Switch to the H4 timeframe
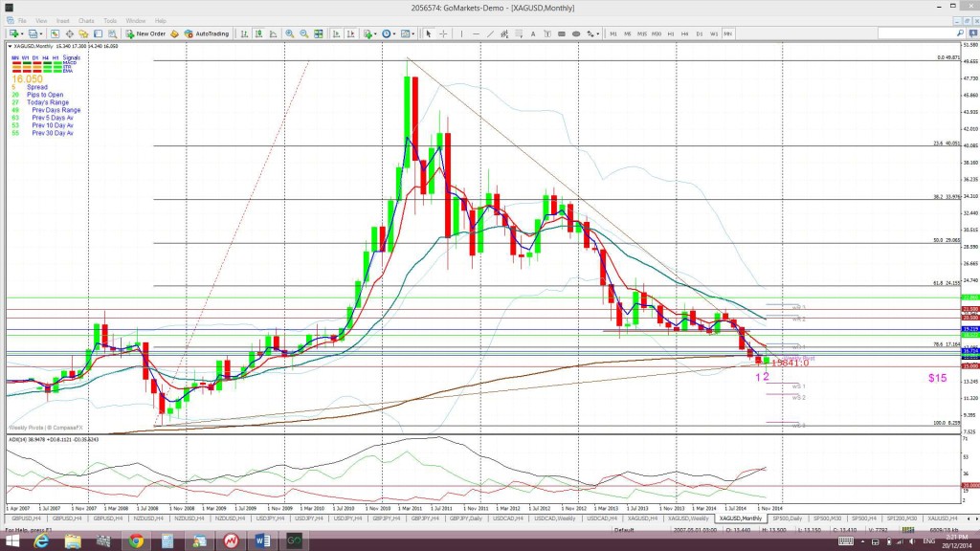 pos(685,33)
